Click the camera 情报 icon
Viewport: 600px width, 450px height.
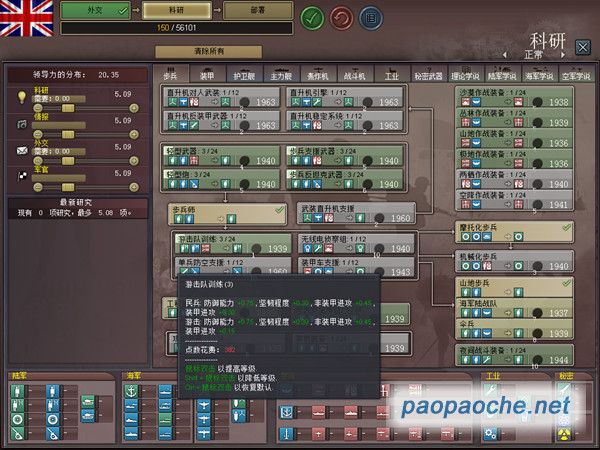(x=22, y=124)
